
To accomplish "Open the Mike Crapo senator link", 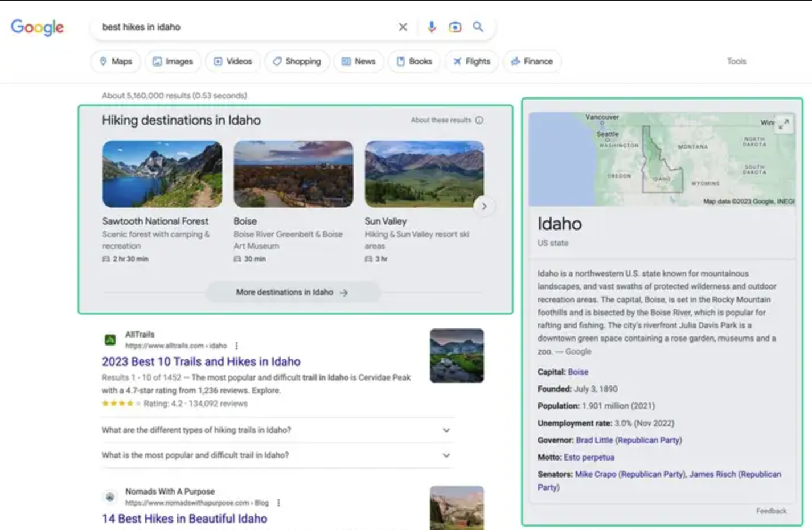I will [596, 474].
